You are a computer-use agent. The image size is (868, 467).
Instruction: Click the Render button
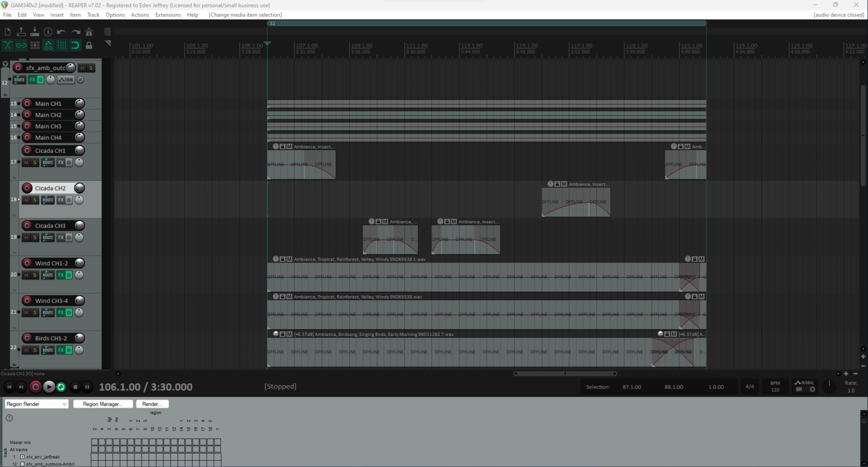click(x=152, y=404)
